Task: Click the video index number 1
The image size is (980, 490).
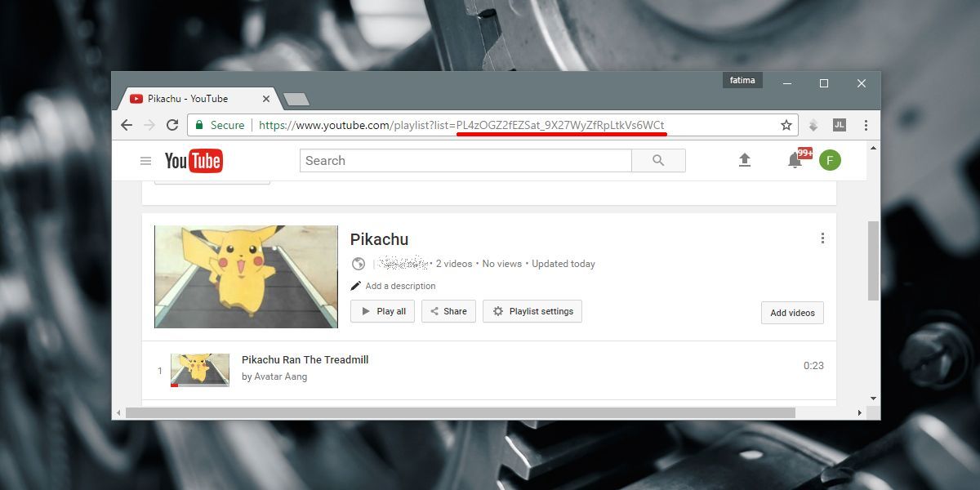Action: pos(160,371)
